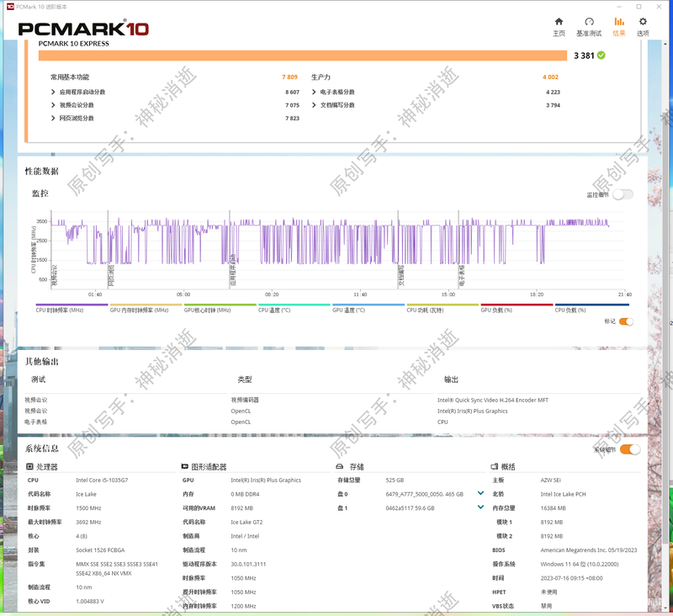Toggle the CPU 温度 (°C) legend

pyautogui.click(x=294, y=308)
